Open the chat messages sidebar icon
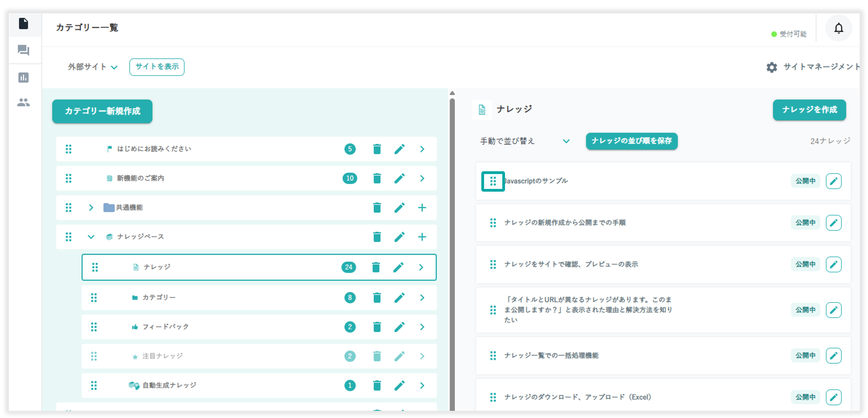Screen dimensions: 868x418 pos(24,50)
